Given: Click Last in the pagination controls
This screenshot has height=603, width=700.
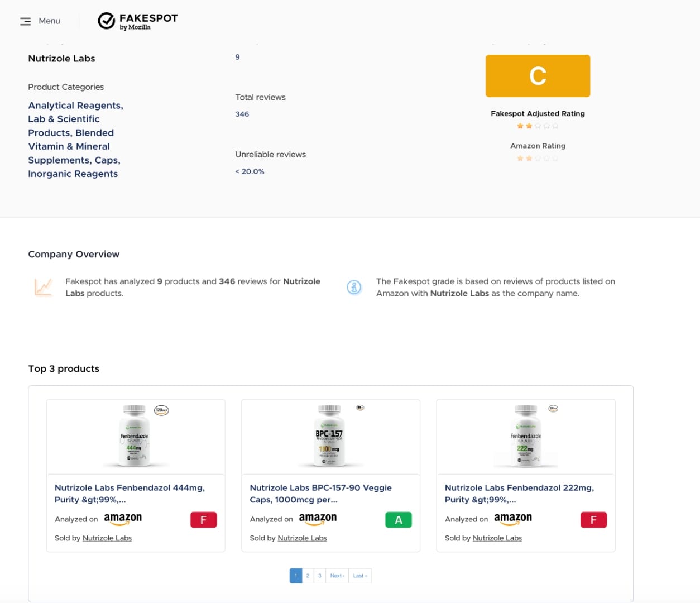Looking at the screenshot, I should click(360, 575).
